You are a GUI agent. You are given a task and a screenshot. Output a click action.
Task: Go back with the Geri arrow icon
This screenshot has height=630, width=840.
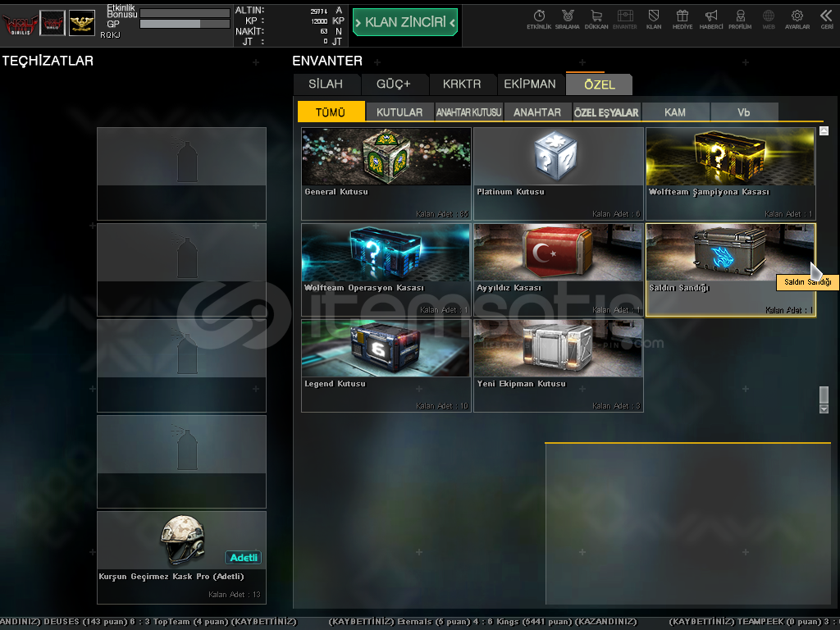(x=827, y=20)
